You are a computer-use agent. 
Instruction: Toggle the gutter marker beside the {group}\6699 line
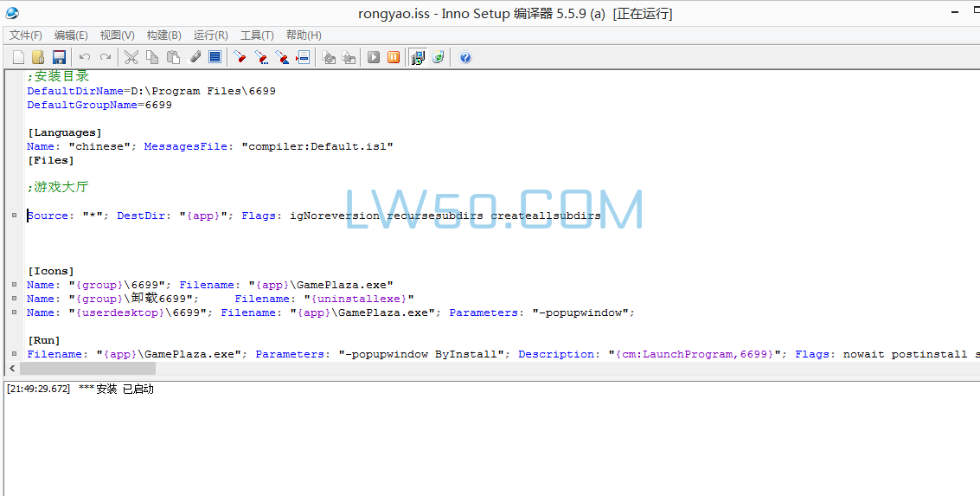pos(15,285)
